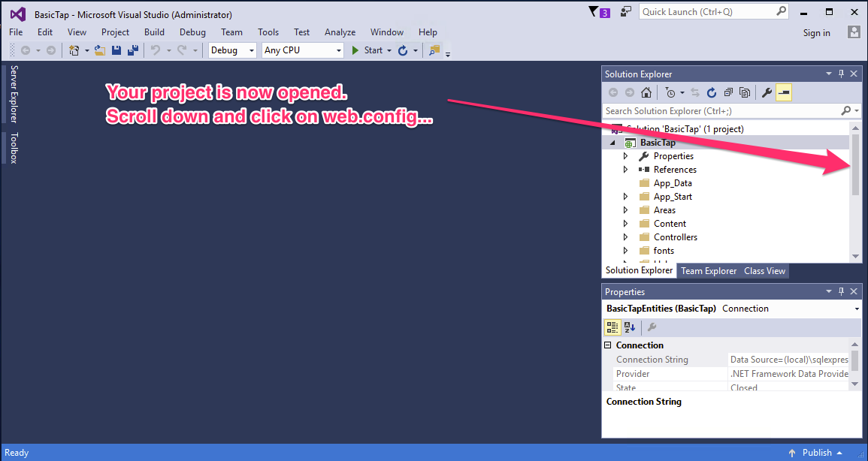Click the Sign in link
This screenshot has width=868, height=461.
pos(816,33)
